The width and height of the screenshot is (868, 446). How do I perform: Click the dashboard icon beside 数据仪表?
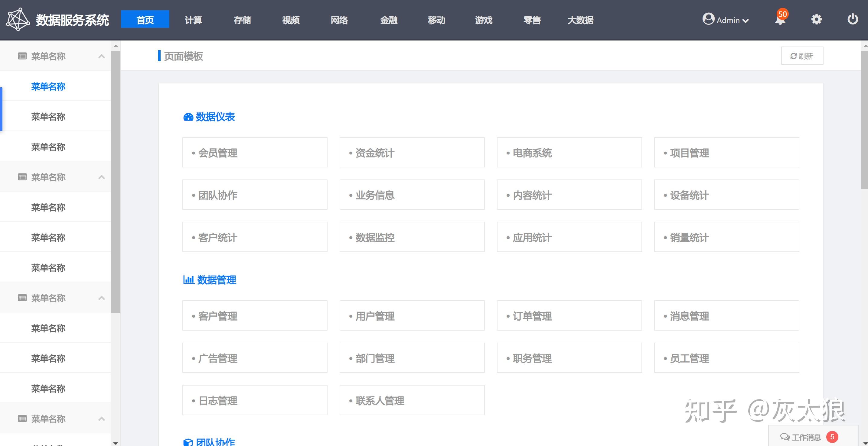[188, 117]
